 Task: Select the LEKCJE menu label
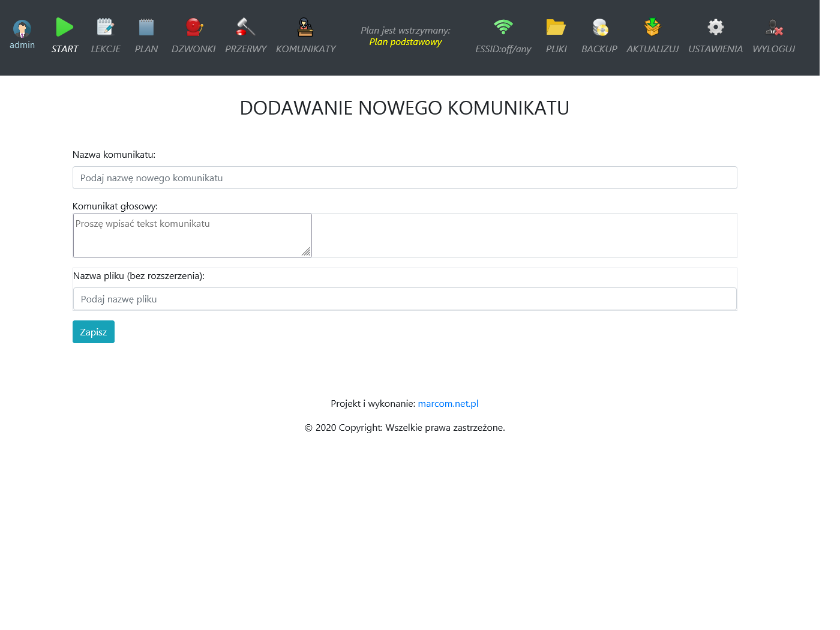click(106, 49)
